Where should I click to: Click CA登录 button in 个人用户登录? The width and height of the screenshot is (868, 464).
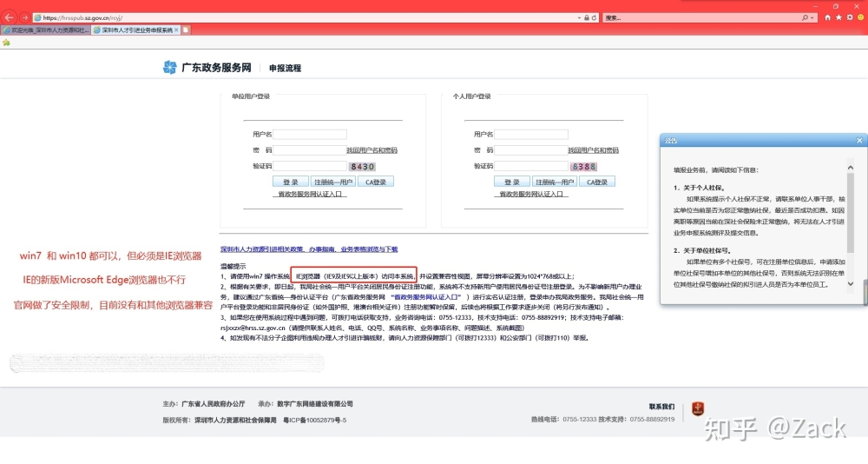point(597,182)
